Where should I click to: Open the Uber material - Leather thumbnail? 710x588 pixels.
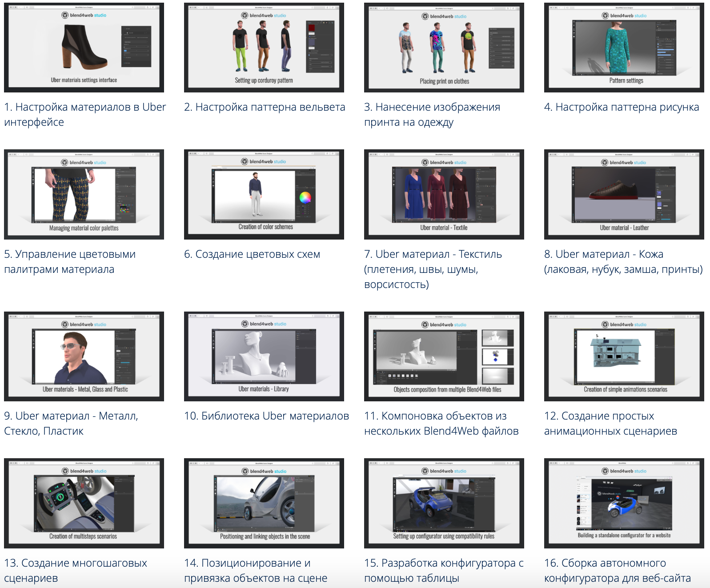coord(624,194)
